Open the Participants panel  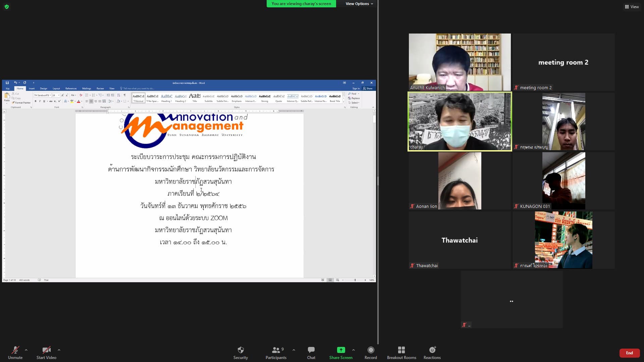[x=276, y=352]
